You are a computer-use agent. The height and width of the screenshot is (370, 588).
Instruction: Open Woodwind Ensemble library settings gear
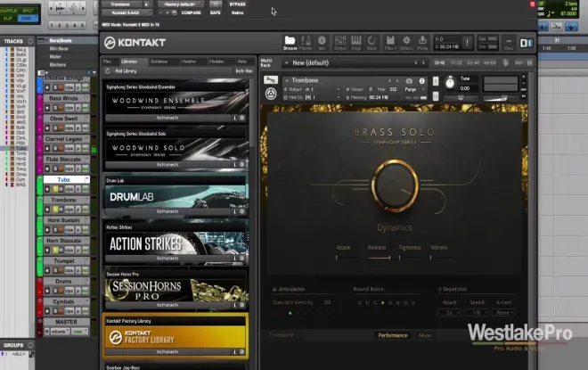pyautogui.click(x=242, y=118)
